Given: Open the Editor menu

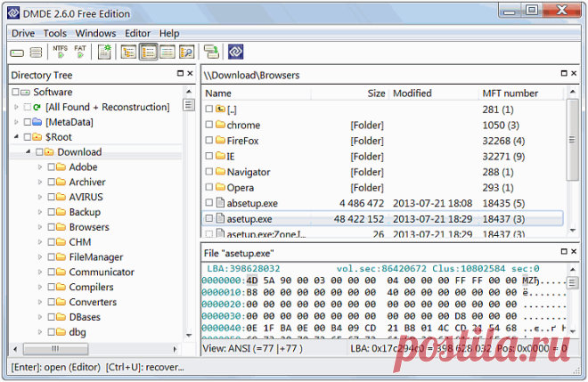Looking at the screenshot, I should (x=137, y=33).
